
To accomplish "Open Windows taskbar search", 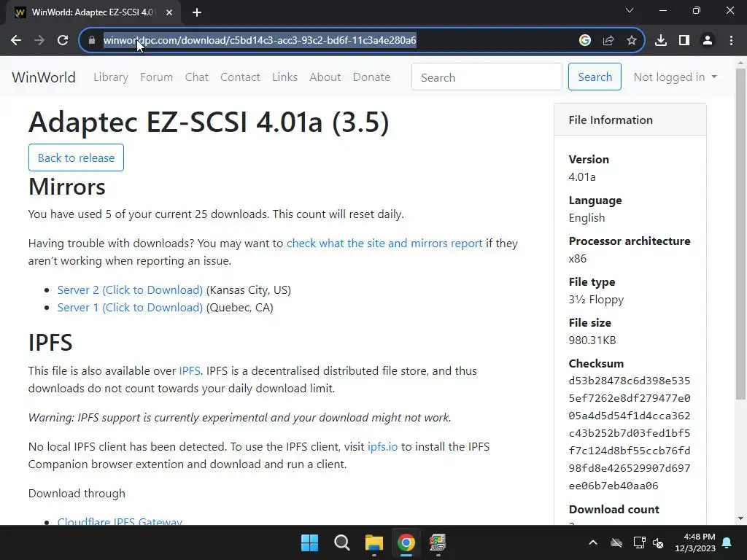I will click(341, 542).
